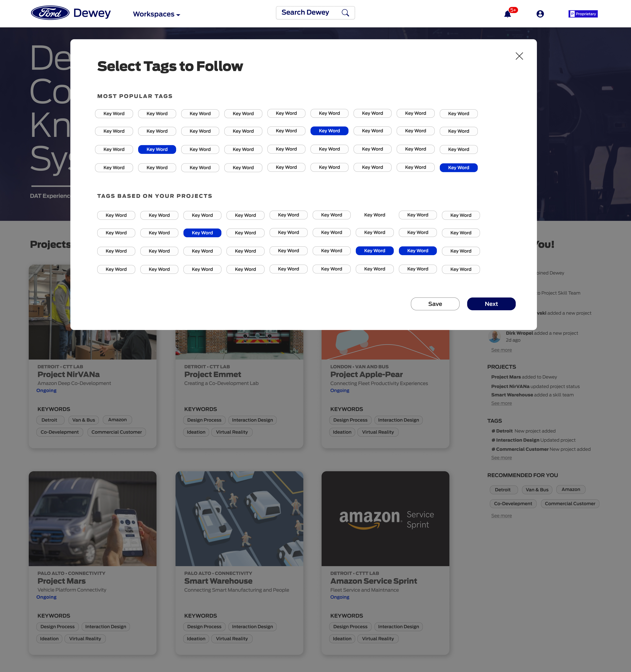The image size is (631, 672).
Task: Open the Project Apple-Pear title
Action: pos(366,375)
